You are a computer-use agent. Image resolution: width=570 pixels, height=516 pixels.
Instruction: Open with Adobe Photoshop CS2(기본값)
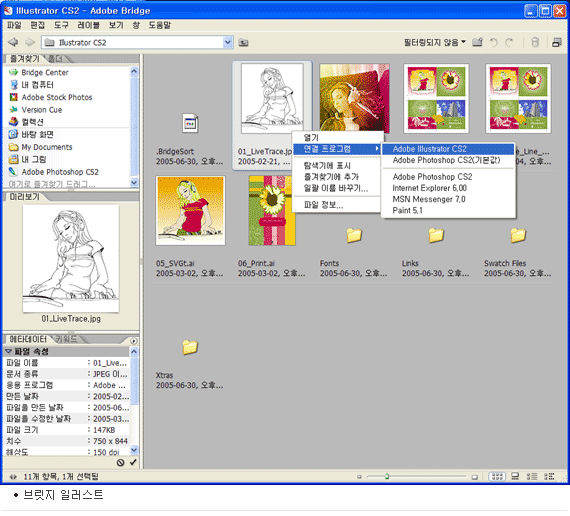click(448, 160)
